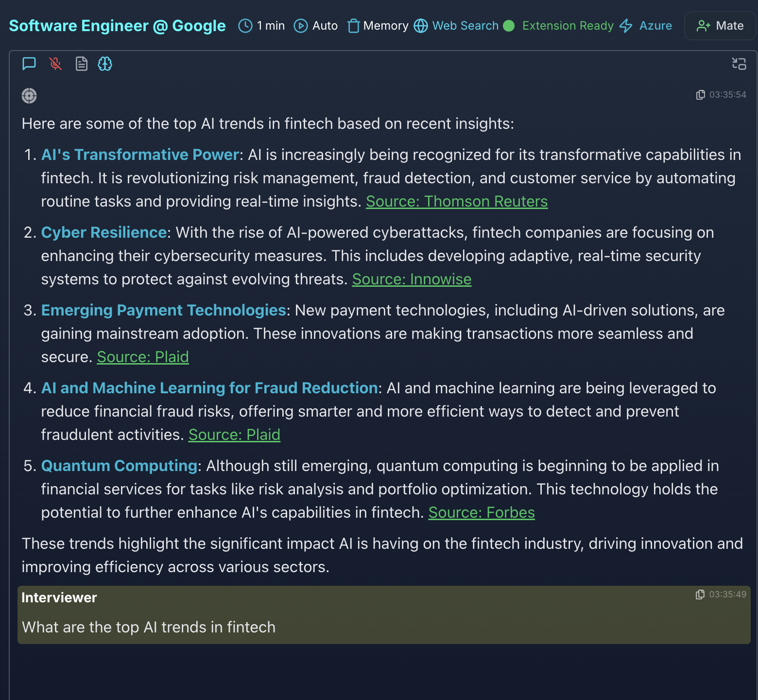Click the brain AI icon
Viewport: 758px width, 700px height.
pyautogui.click(x=105, y=64)
